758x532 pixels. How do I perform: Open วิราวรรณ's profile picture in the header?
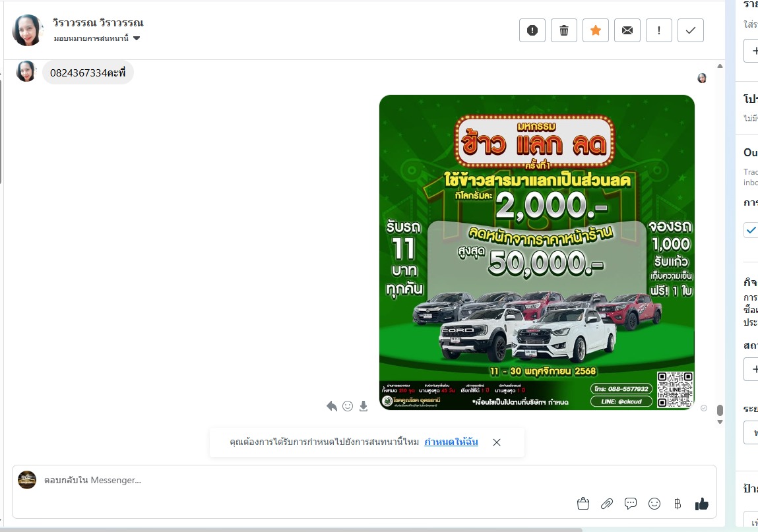[x=26, y=30]
